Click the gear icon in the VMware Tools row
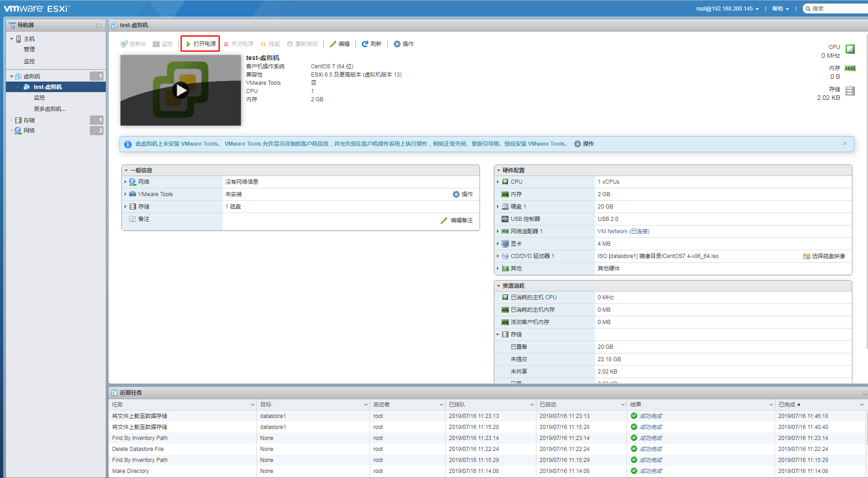This screenshot has width=868, height=478. coord(455,194)
